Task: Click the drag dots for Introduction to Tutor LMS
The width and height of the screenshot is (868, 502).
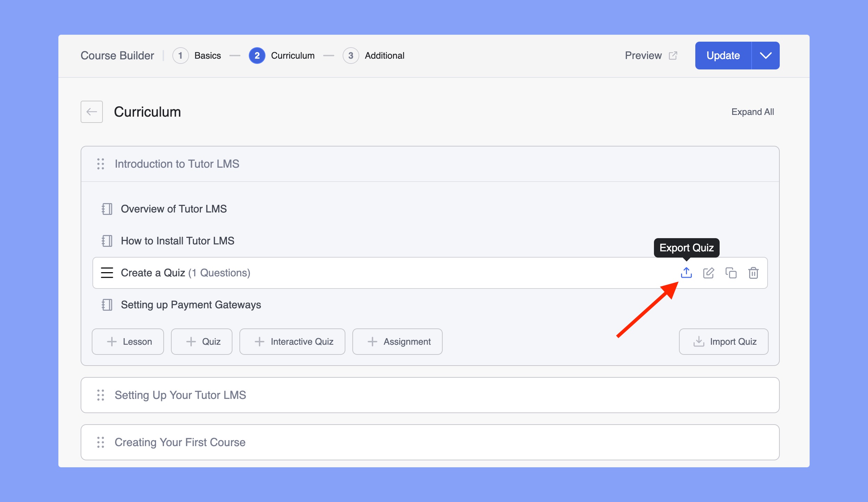Action: pyautogui.click(x=101, y=164)
